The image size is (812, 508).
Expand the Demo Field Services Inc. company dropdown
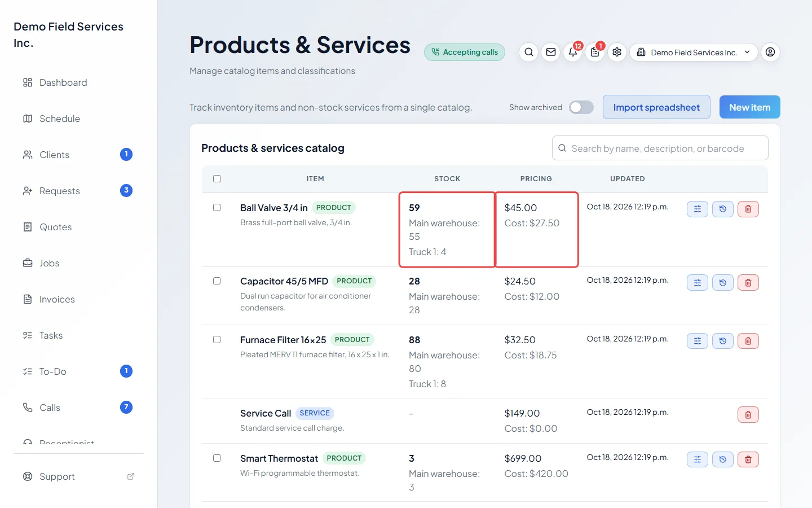[694, 52]
